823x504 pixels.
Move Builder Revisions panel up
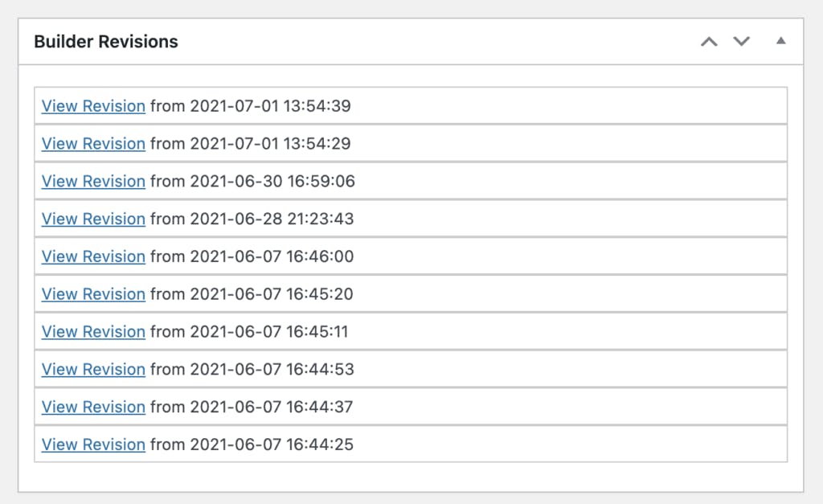pyautogui.click(x=708, y=42)
